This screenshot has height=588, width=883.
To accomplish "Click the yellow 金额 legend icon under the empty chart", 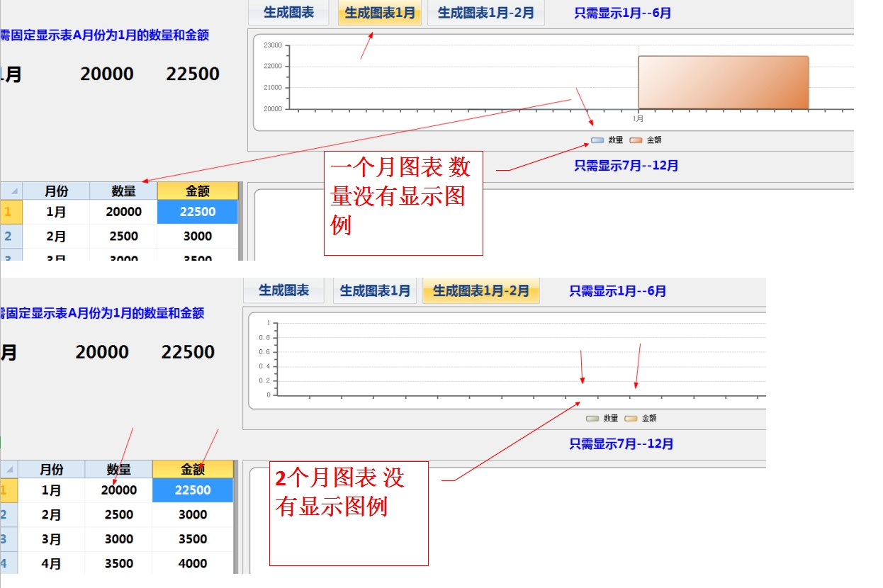I will coord(631,419).
